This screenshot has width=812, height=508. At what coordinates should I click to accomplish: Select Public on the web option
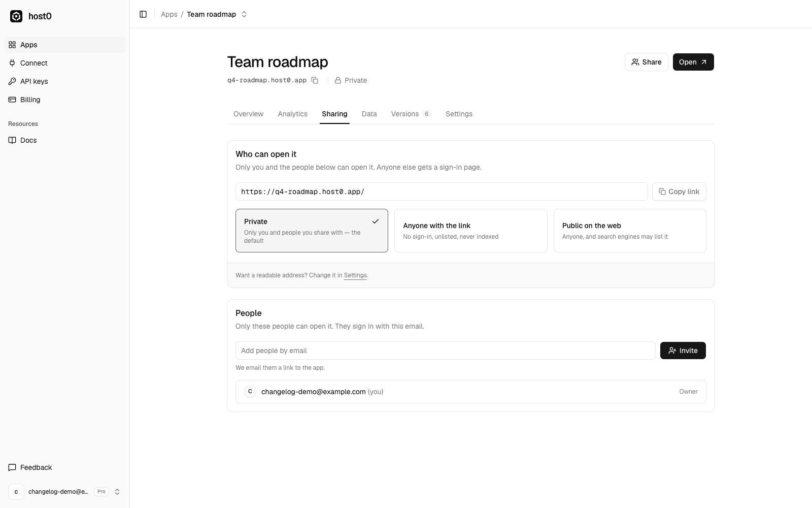(630, 231)
